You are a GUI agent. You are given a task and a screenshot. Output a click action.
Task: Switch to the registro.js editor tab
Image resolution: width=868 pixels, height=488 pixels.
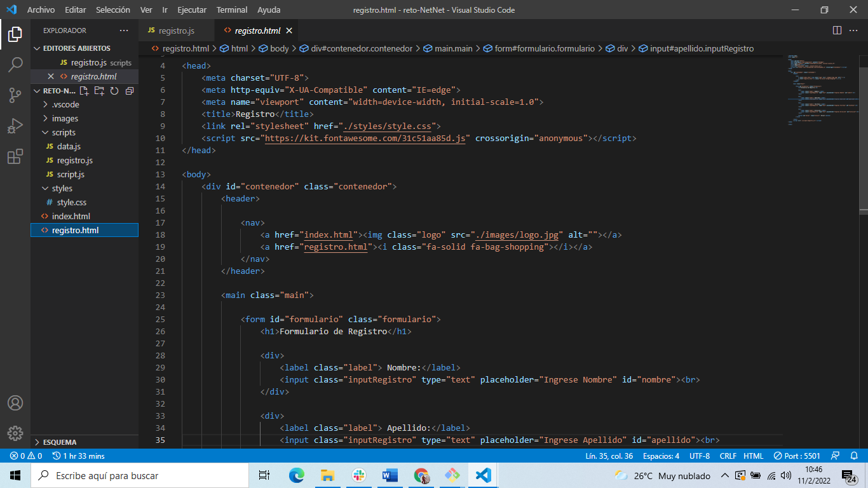coord(177,30)
